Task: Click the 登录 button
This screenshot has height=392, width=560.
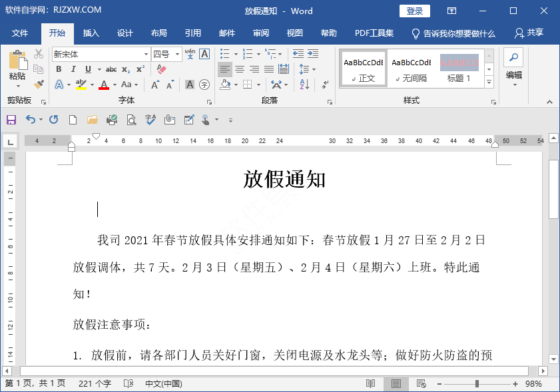Action: click(415, 11)
